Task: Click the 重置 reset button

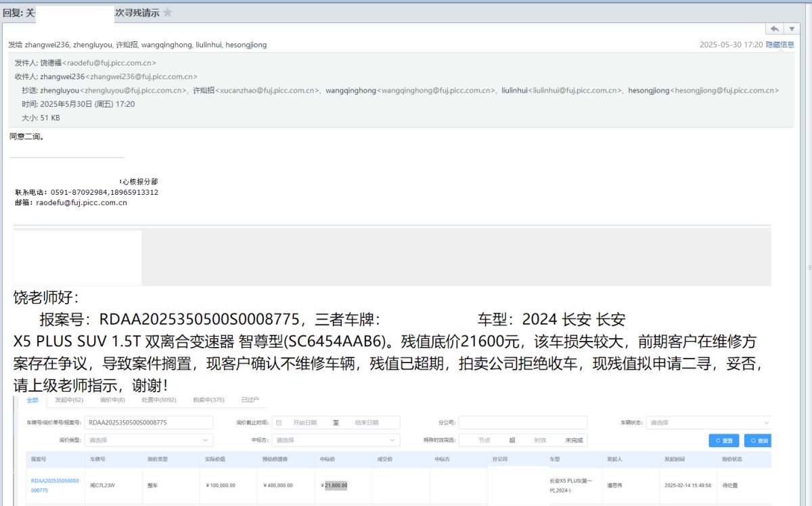Action: (723, 440)
